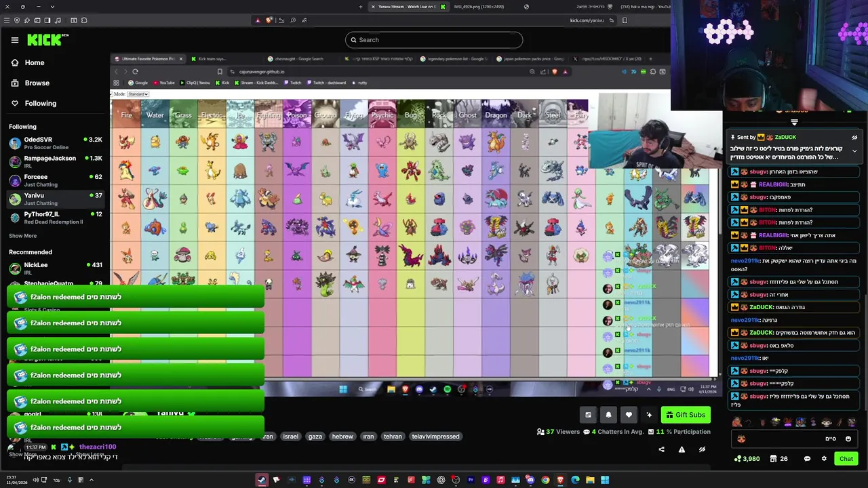868x488 pixels.
Task: Open Browse in Kick sidebar
Action: 37,83
